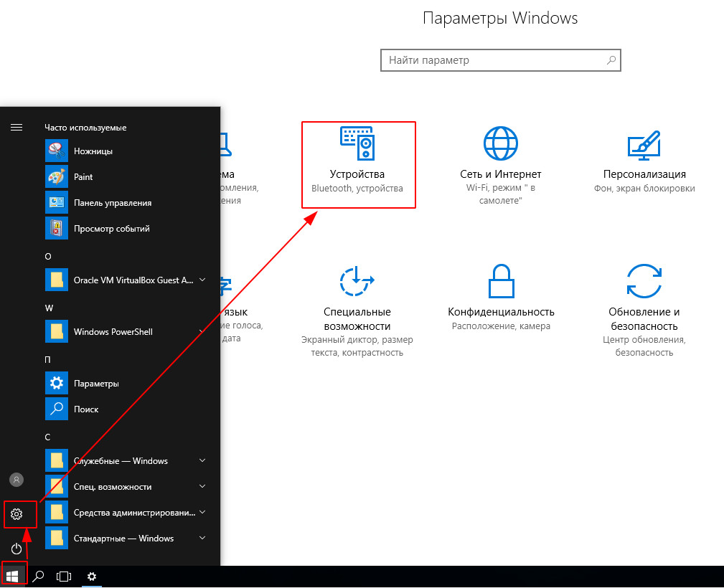
Task: Click Bluetooth, устройства subtitle text
Action: (x=357, y=189)
